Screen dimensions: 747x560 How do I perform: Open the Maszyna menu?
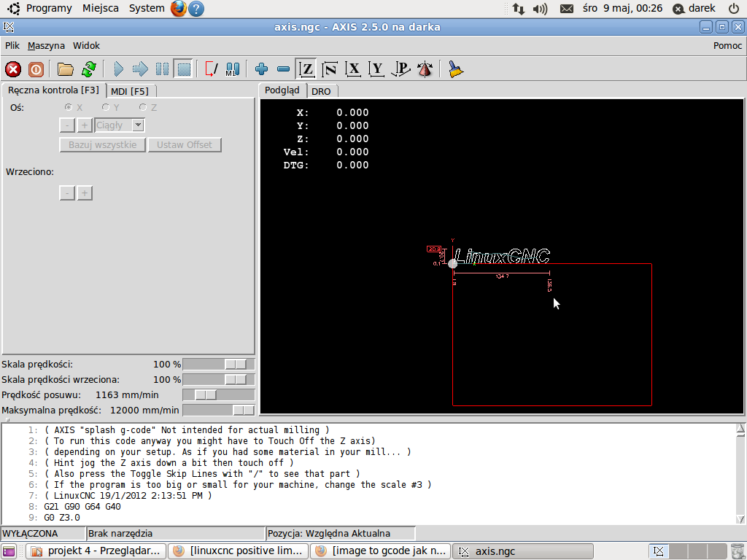pyautogui.click(x=46, y=46)
